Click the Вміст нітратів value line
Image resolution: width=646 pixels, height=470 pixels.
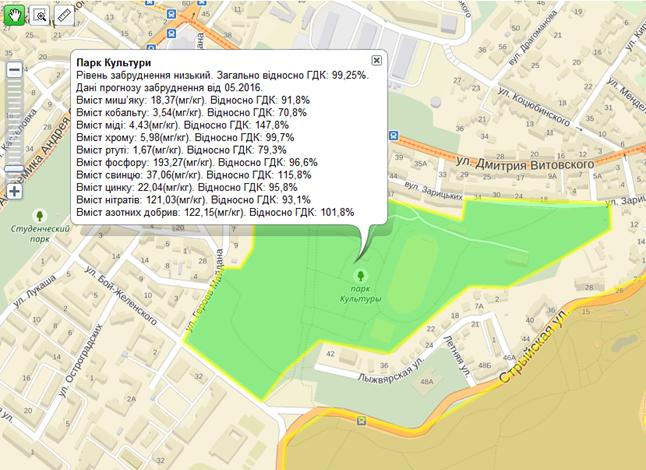point(194,200)
